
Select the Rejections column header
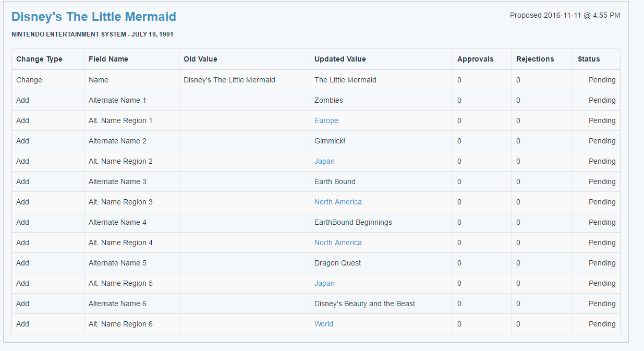point(542,59)
